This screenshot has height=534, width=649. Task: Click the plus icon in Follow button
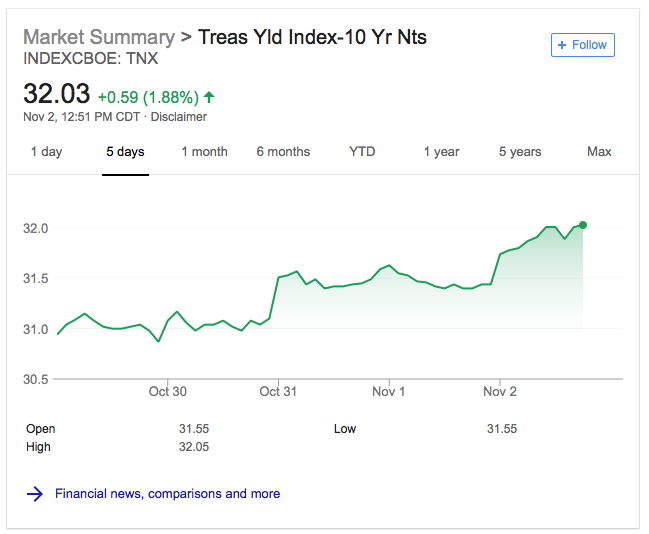562,45
